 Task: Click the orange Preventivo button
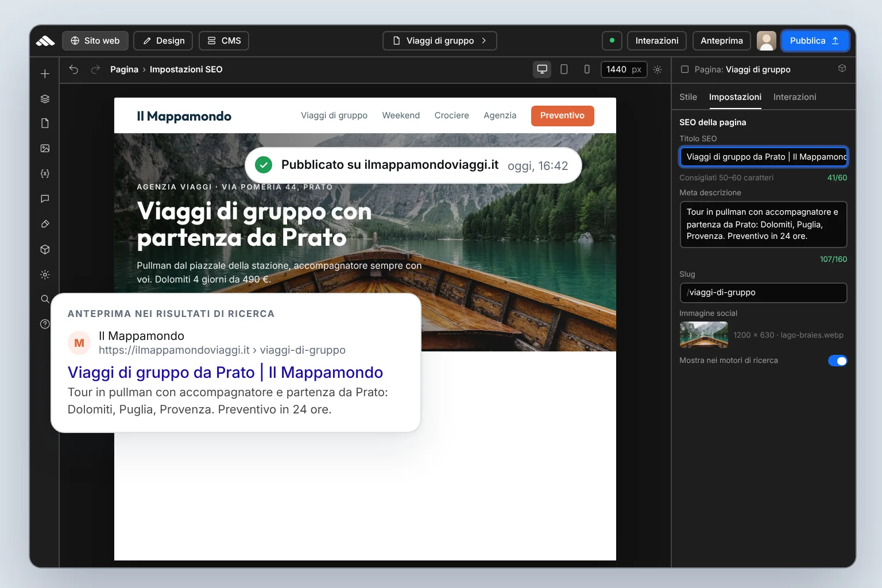tap(562, 115)
